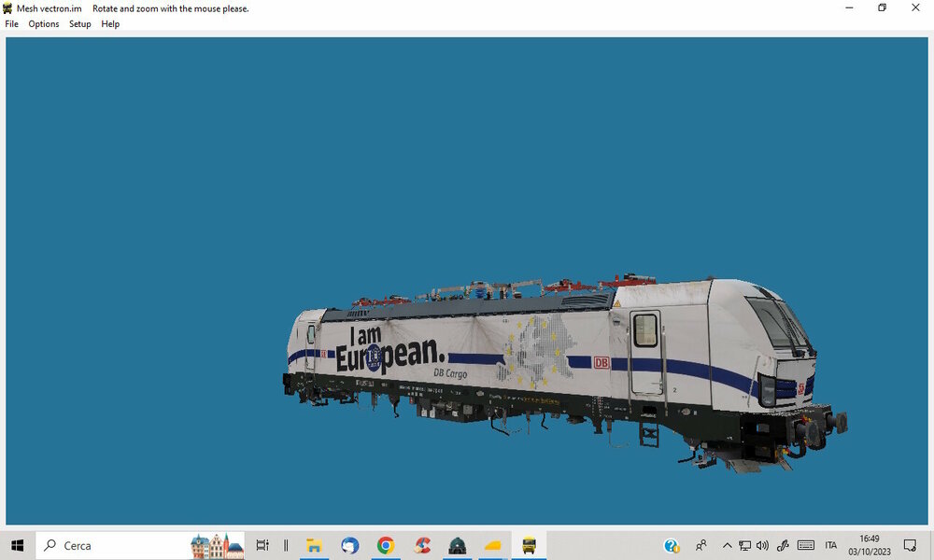934x560 pixels.
Task: Open Task View from the taskbar
Action: pos(262,545)
